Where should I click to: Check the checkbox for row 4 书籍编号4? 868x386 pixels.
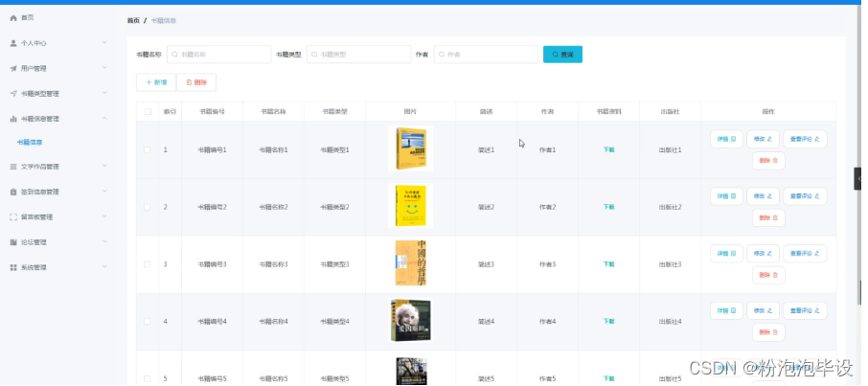[x=148, y=322]
